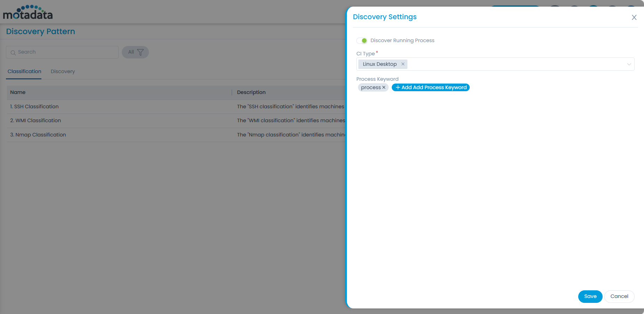This screenshot has width=644, height=314.
Task: Close the Discovery Settings panel
Action: pyautogui.click(x=634, y=17)
